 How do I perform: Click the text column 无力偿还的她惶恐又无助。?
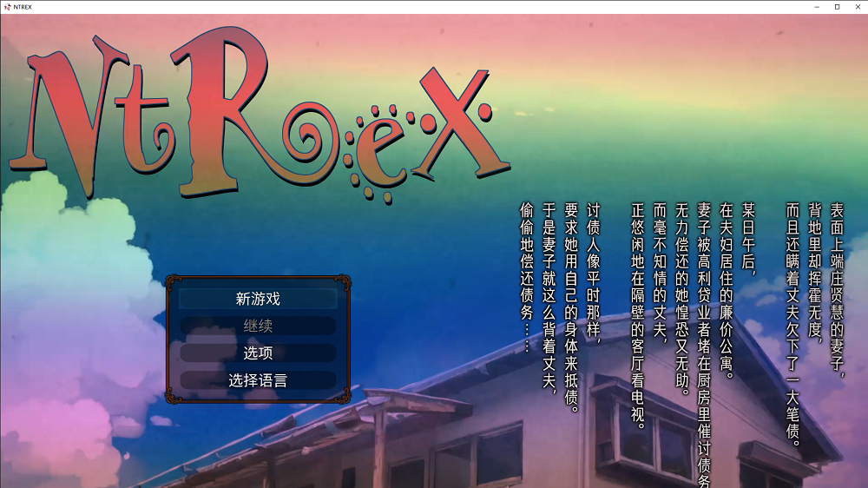[681, 299]
